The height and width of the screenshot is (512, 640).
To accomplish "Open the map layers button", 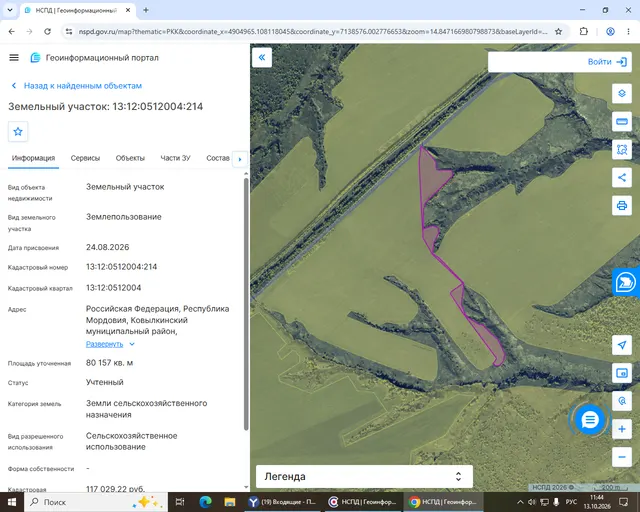I will pos(622,93).
